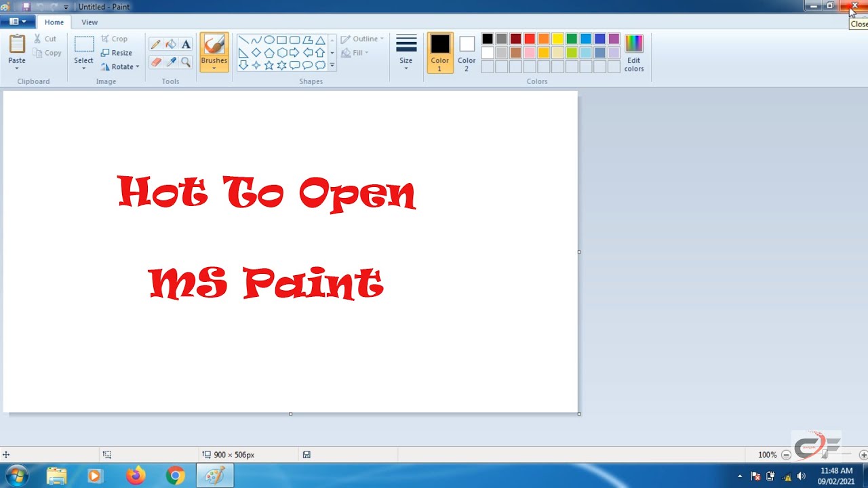Choose the Curve shape

pyautogui.click(x=256, y=40)
